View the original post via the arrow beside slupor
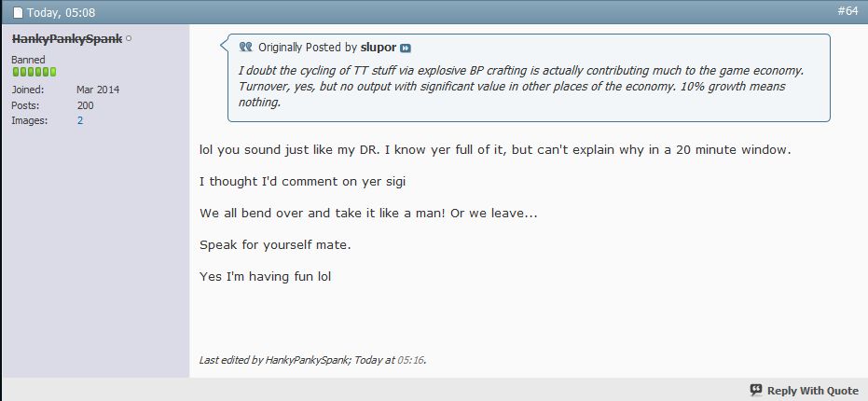The height and width of the screenshot is (401, 868). tap(406, 48)
